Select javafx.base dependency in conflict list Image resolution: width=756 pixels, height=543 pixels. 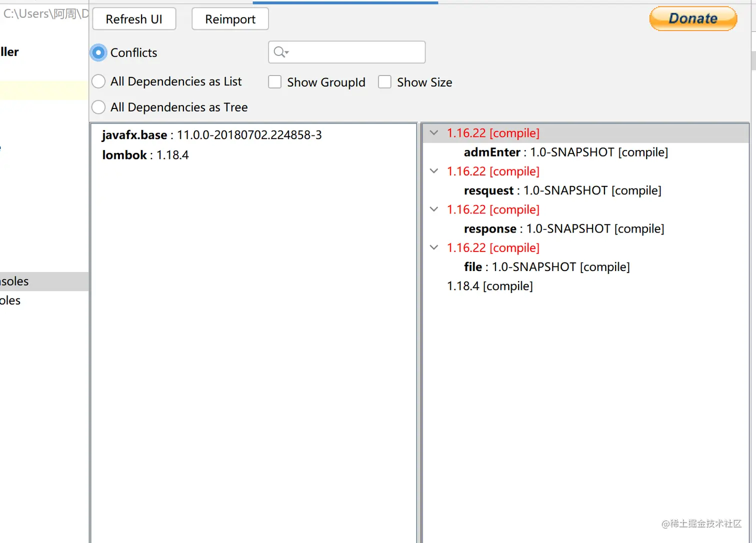point(211,135)
